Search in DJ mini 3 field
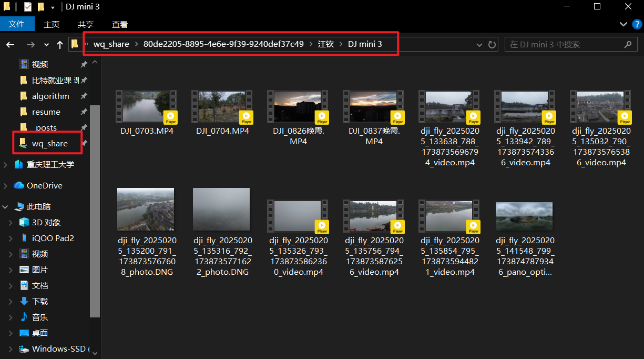The width and height of the screenshot is (644, 359). pyautogui.click(x=570, y=45)
